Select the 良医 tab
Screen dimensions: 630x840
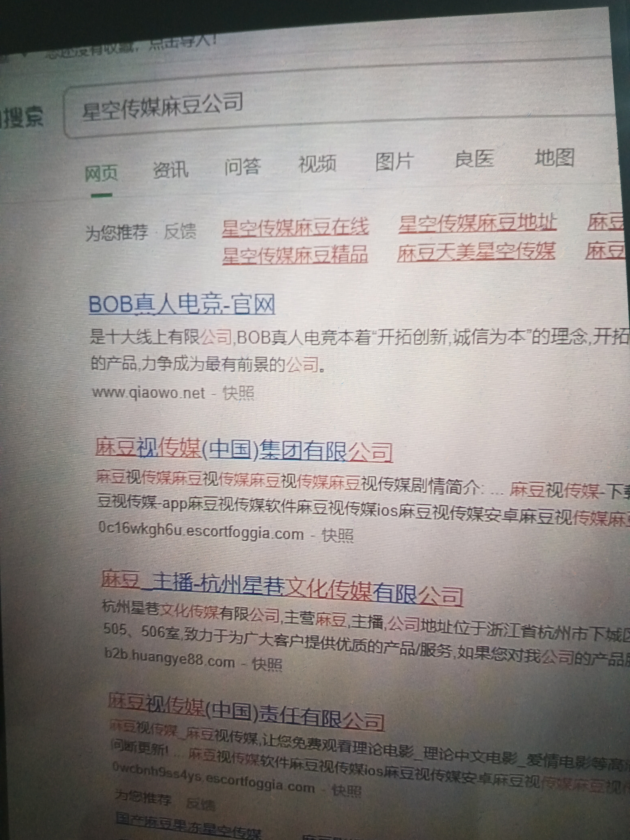tap(475, 158)
